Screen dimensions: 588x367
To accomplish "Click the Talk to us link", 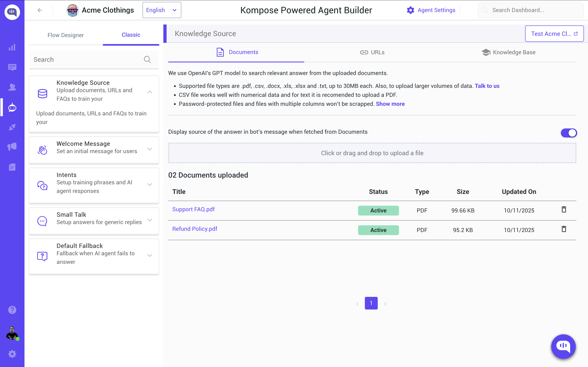I will click(x=487, y=86).
